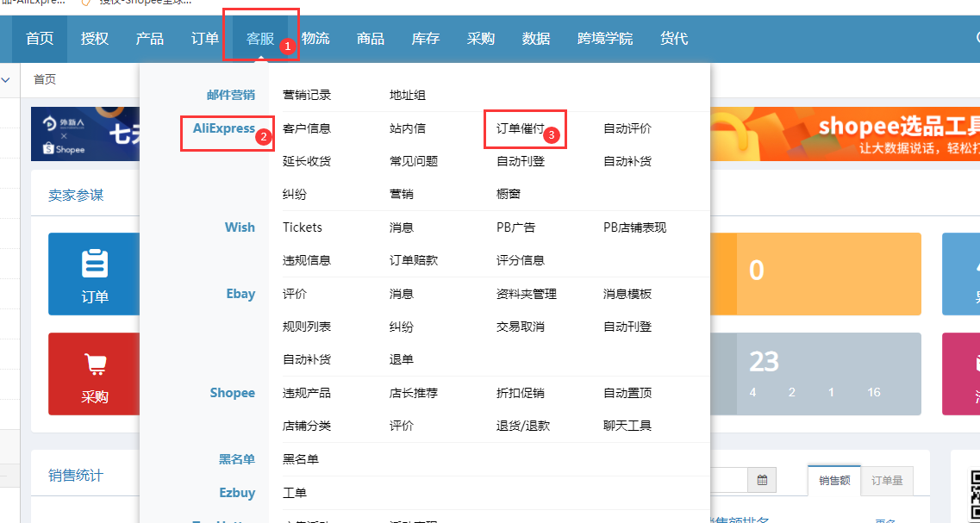Open Shopee 店长推荐
980x523 pixels.
click(x=413, y=393)
